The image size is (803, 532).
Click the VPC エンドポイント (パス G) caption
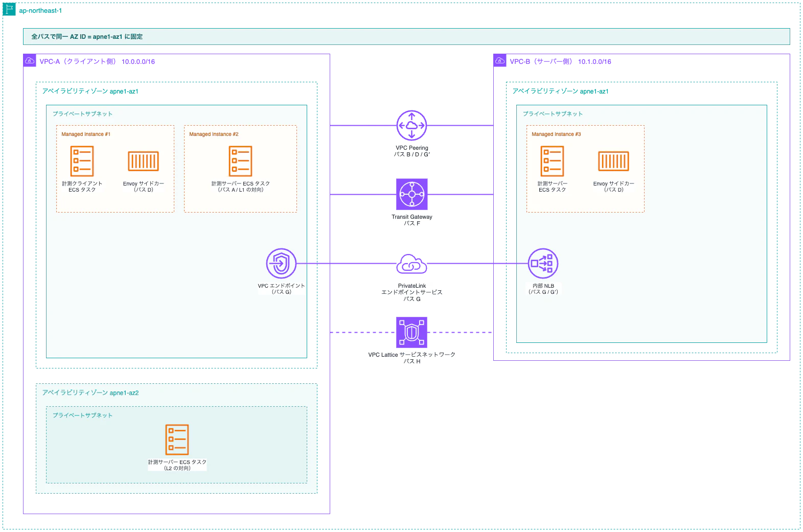[281, 289]
